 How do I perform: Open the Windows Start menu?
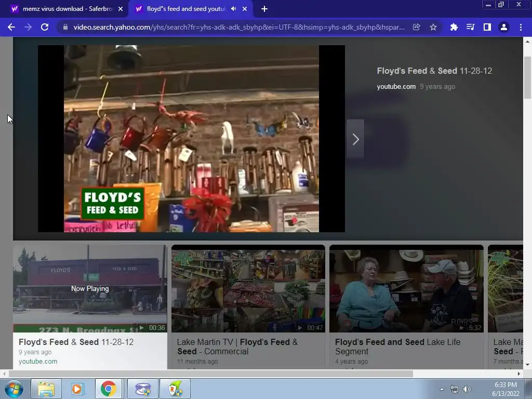[14, 389]
